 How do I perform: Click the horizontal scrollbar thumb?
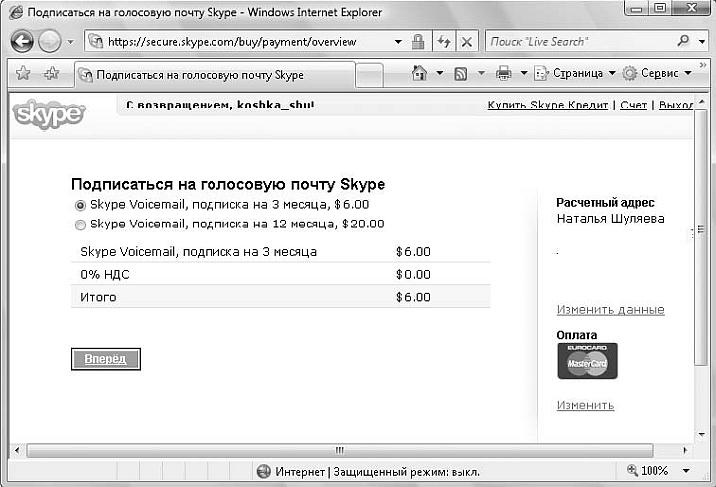coord(340,449)
